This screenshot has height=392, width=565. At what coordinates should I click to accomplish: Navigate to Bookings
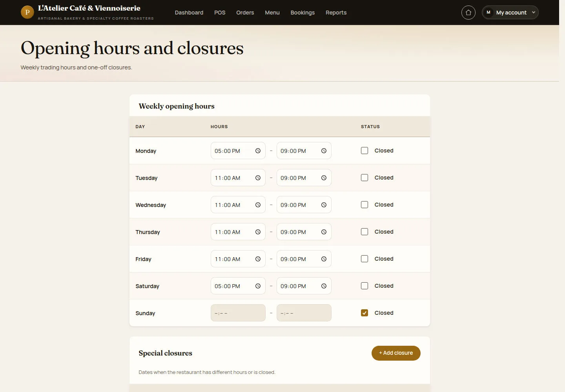pyautogui.click(x=303, y=13)
